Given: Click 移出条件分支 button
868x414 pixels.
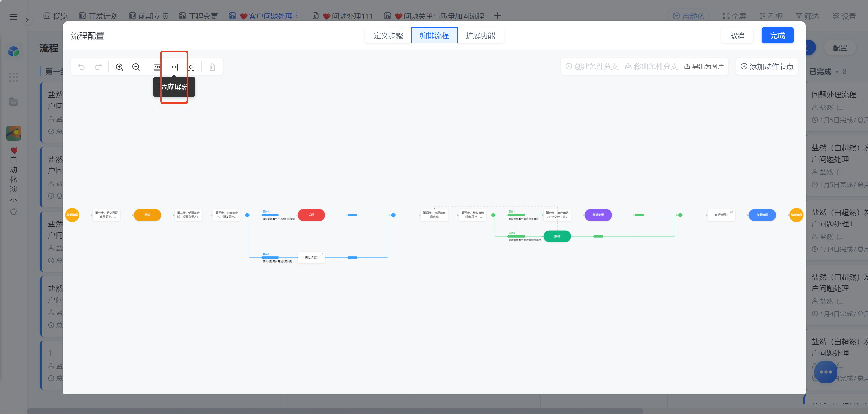Looking at the screenshot, I should [651, 66].
